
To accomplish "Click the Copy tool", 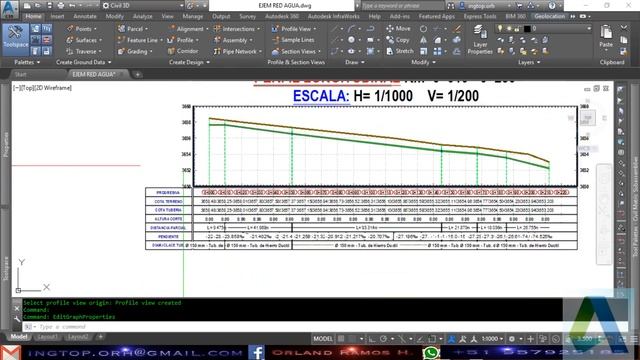I will tap(398, 40).
